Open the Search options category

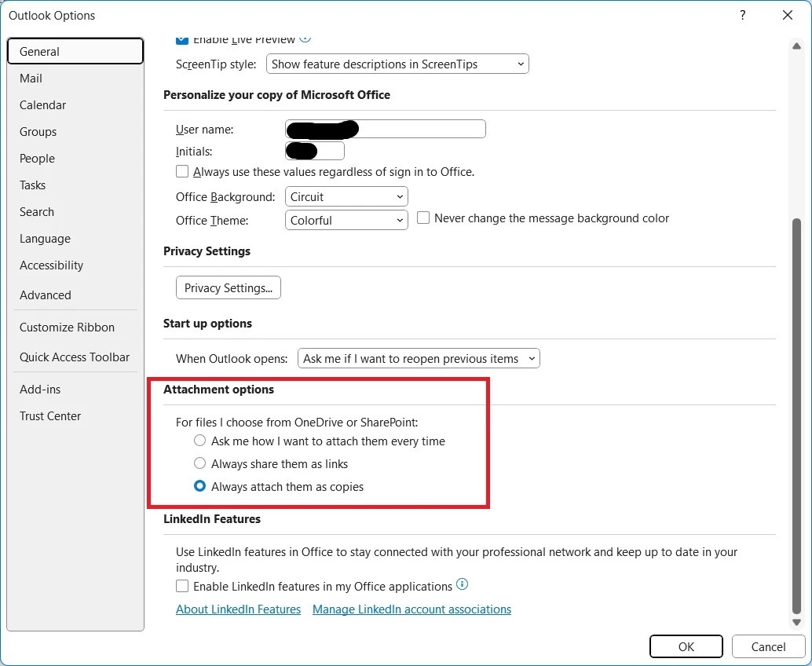click(75, 212)
